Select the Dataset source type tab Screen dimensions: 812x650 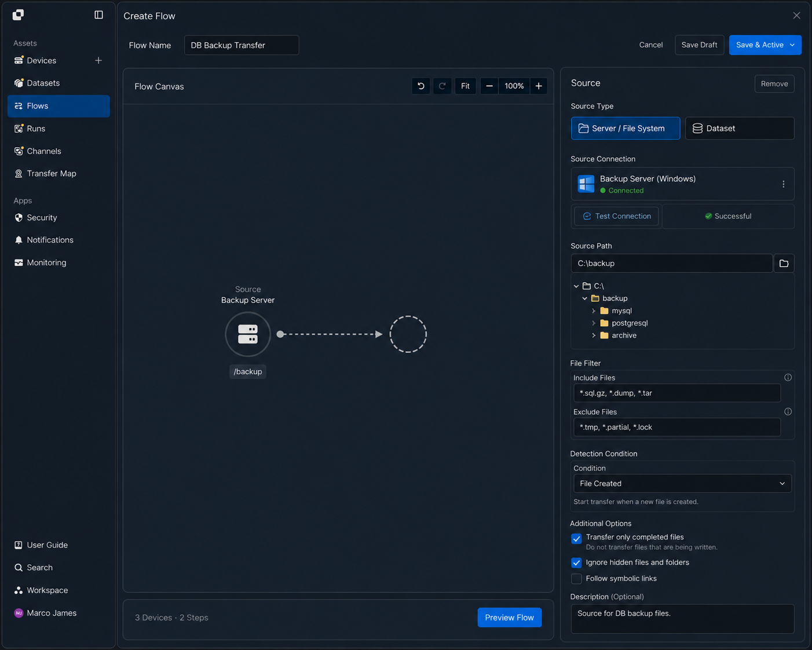point(740,128)
